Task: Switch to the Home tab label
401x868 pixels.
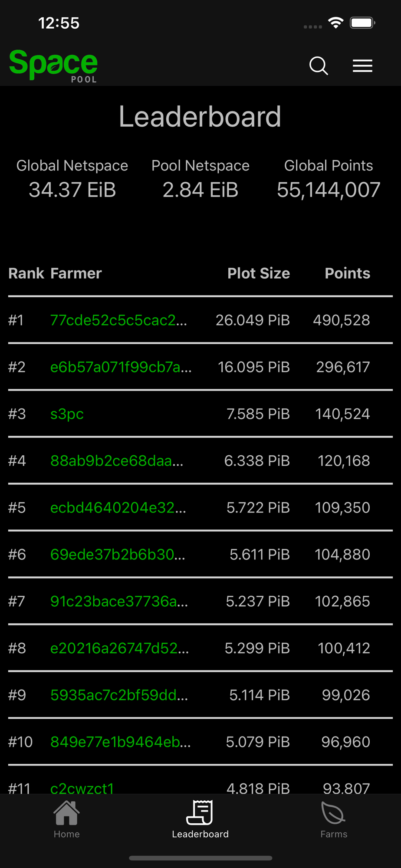Action: pyautogui.click(x=66, y=834)
